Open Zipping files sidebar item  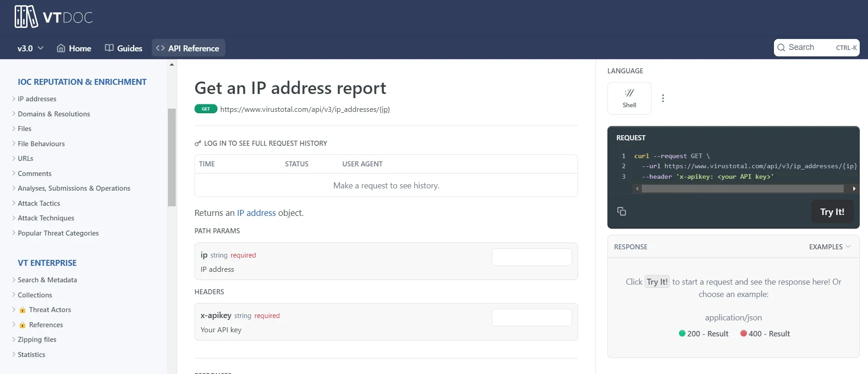37,340
